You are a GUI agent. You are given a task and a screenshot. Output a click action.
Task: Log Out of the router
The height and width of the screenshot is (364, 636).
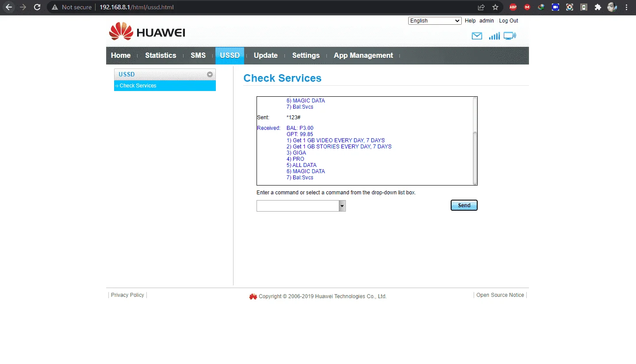pos(509,21)
